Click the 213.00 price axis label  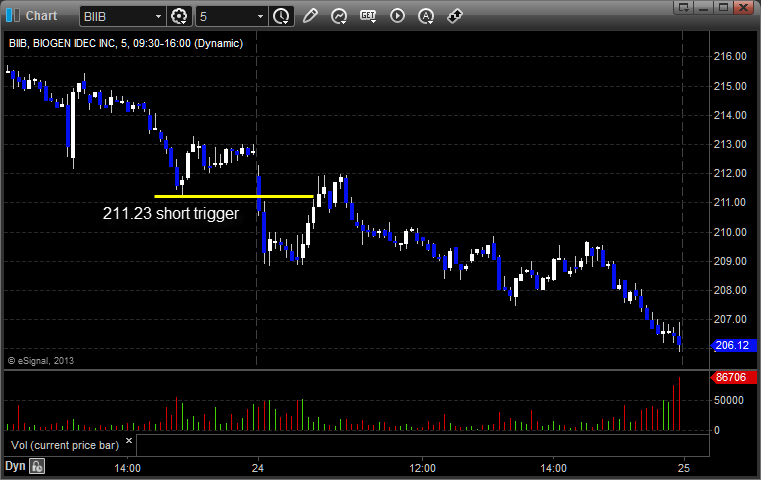click(x=730, y=144)
